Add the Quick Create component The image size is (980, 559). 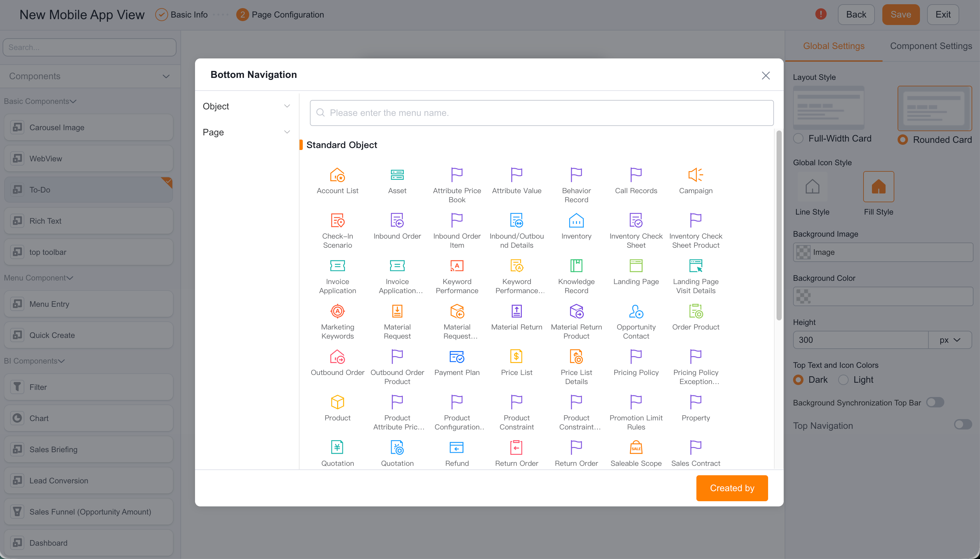(x=89, y=335)
